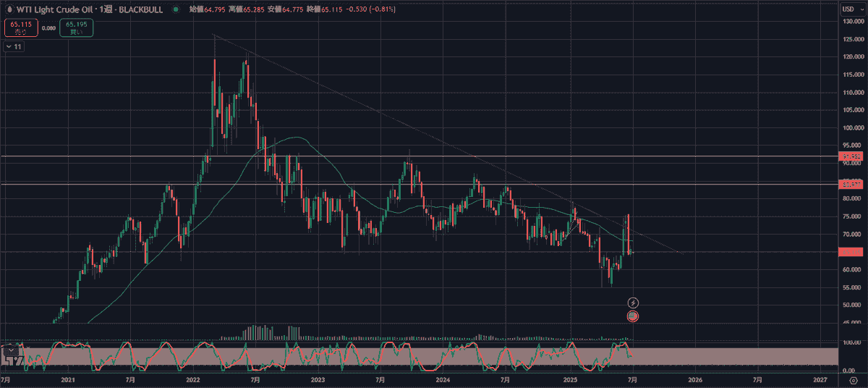
Task: Click the 2025 time axis label
Action: click(570, 379)
